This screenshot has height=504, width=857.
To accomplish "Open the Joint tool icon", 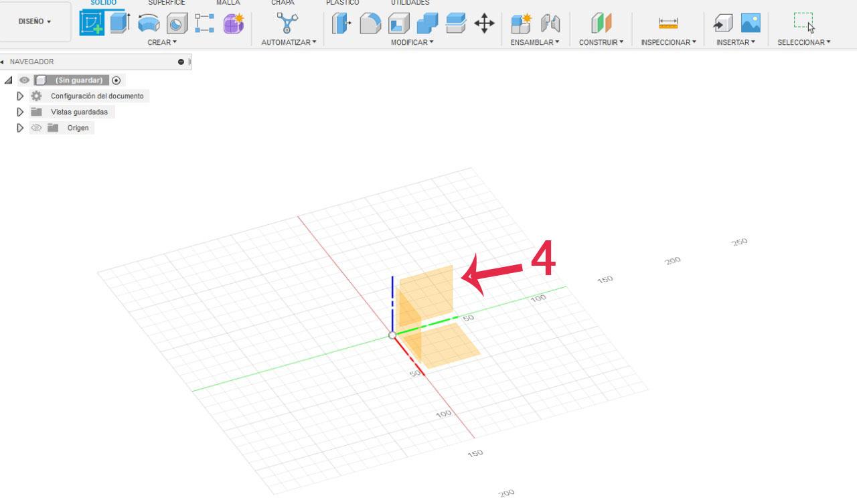I will pyautogui.click(x=550, y=24).
